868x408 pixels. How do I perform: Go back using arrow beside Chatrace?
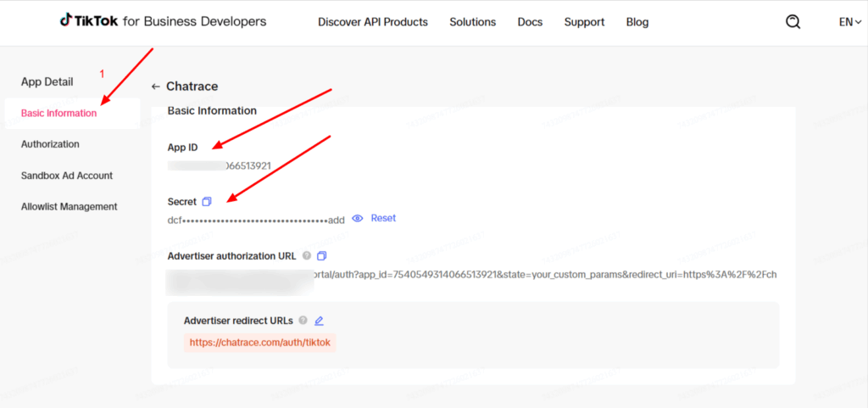155,87
